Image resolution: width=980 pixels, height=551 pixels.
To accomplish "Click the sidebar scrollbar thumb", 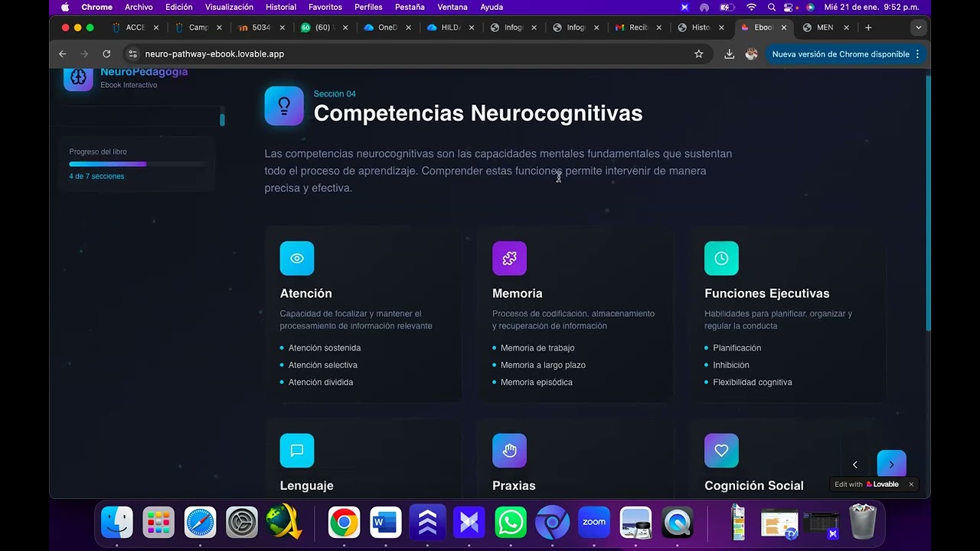I will [x=222, y=119].
